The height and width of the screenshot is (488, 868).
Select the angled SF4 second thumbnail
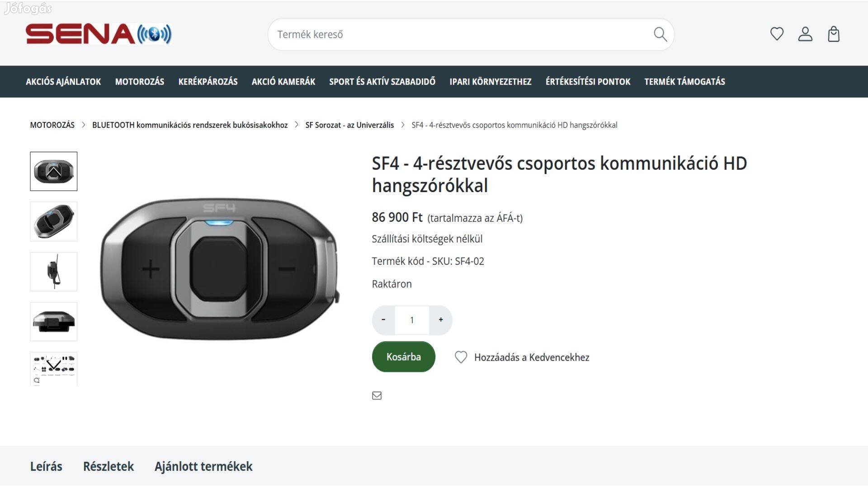click(54, 221)
